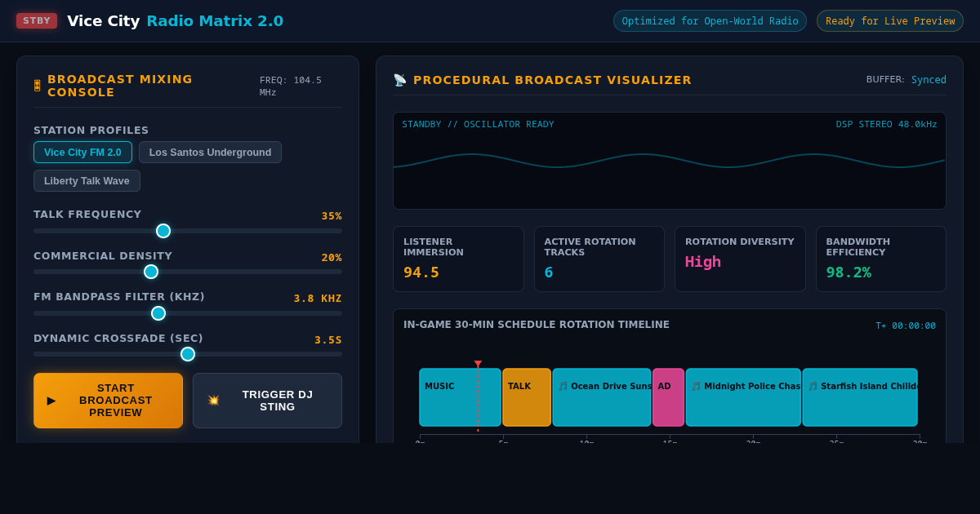Select Starfish Island Chillout track block

click(x=860, y=397)
